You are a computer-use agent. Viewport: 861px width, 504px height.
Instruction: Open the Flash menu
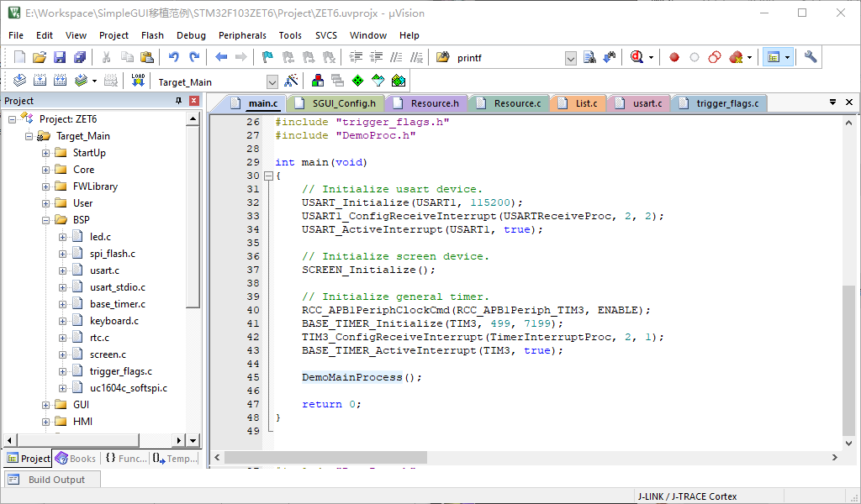pyautogui.click(x=152, y=35)
